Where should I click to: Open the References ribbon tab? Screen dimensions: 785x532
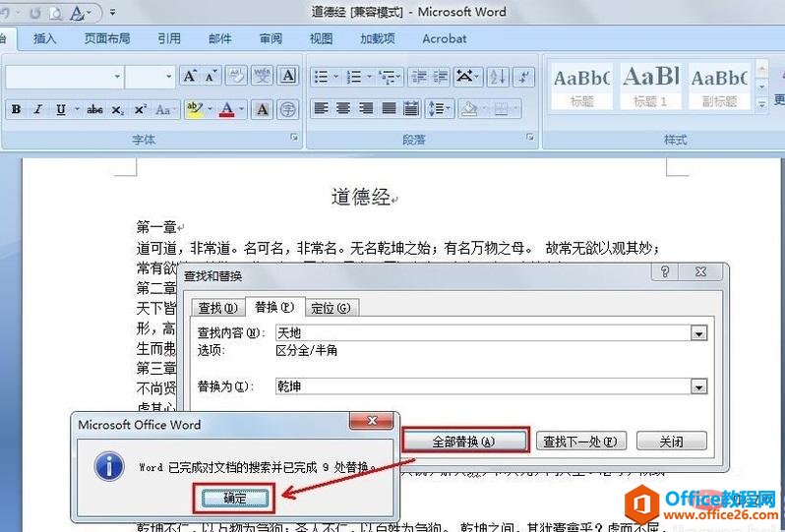click(169, 38)
